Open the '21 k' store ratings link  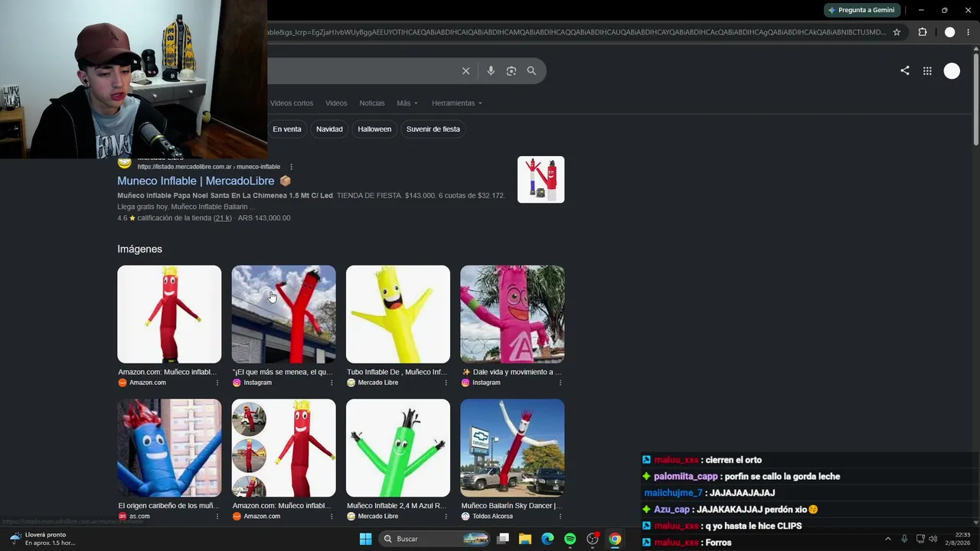pos(222,218)
